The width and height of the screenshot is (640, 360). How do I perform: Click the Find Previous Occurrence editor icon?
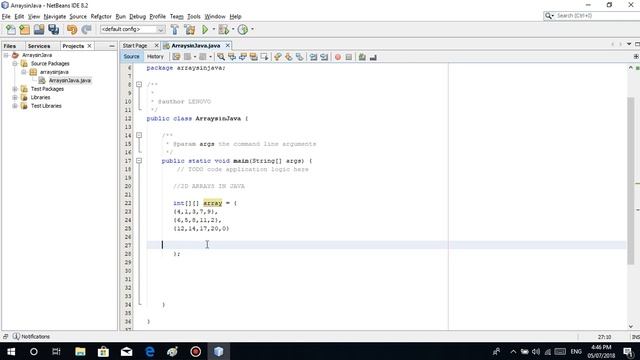[232, 57]
